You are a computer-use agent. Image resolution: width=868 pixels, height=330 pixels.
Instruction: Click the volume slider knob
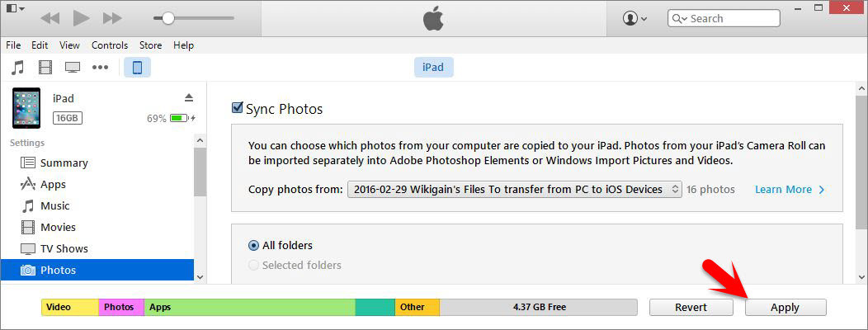[167, 18]
